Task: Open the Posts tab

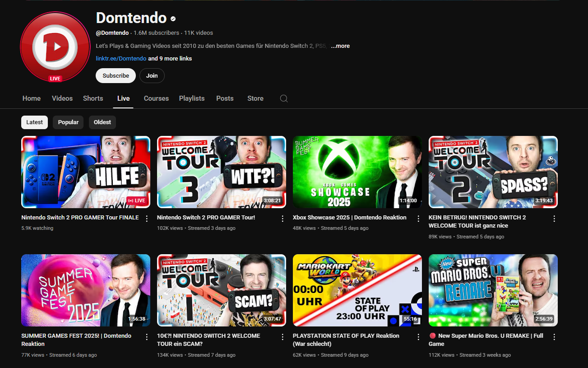Action: tap(225, 98)
